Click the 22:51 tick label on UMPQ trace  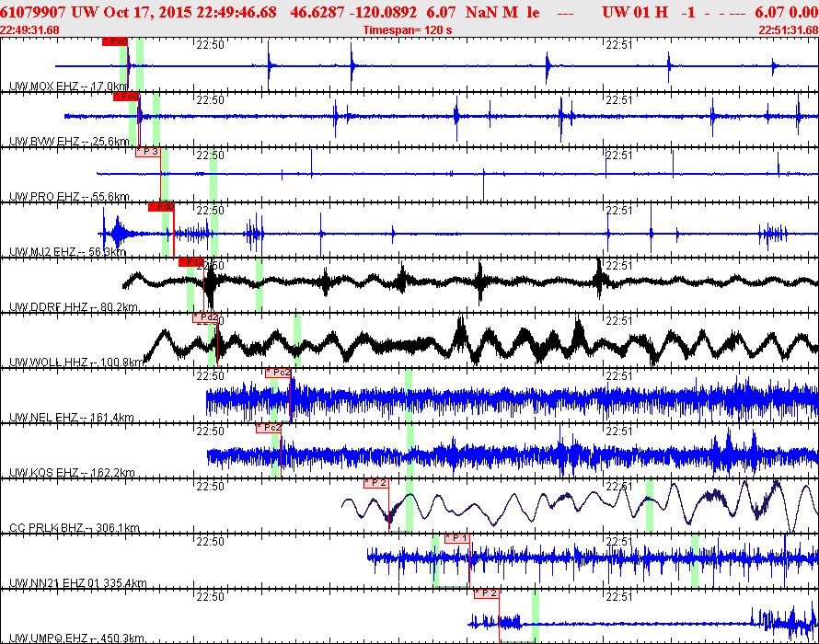coord(619,596)
